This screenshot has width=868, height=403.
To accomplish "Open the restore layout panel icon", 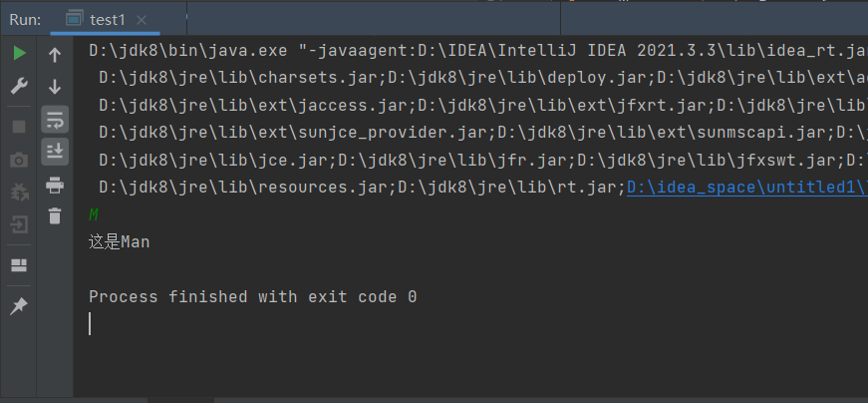I will [19, 265].
